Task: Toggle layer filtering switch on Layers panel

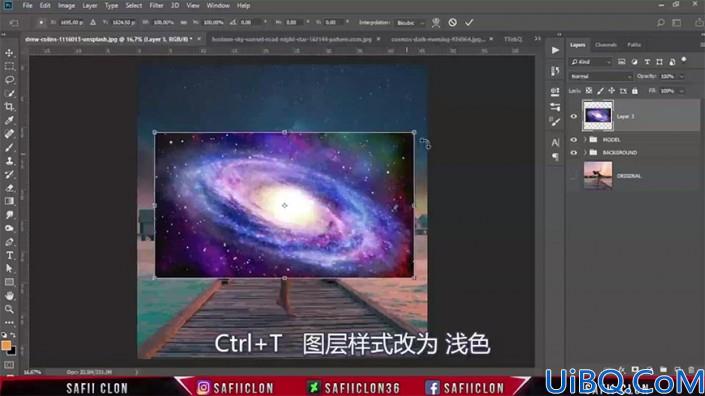Action: point(684,60)
